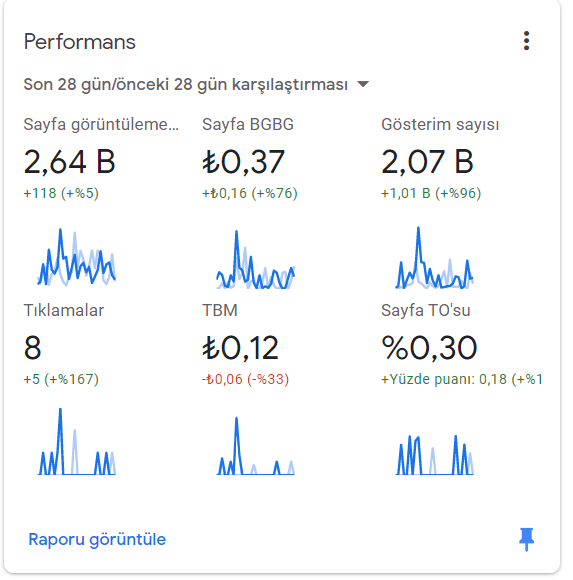This screenshot has height=580, width=573.
Task: Click the ₺0,37 page RPM value
Action: point(243,162)
